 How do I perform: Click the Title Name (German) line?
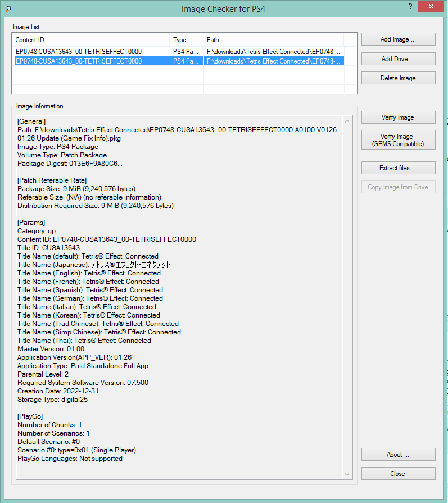point(90,298)
